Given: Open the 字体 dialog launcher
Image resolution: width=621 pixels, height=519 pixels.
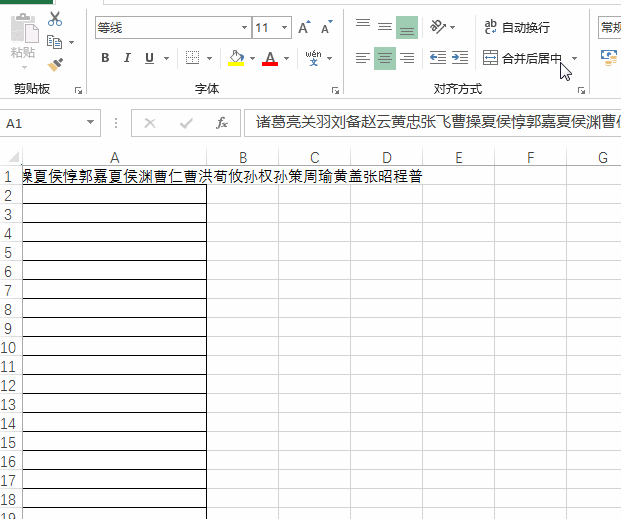Looking at the screenshot, I should [335, 91].
